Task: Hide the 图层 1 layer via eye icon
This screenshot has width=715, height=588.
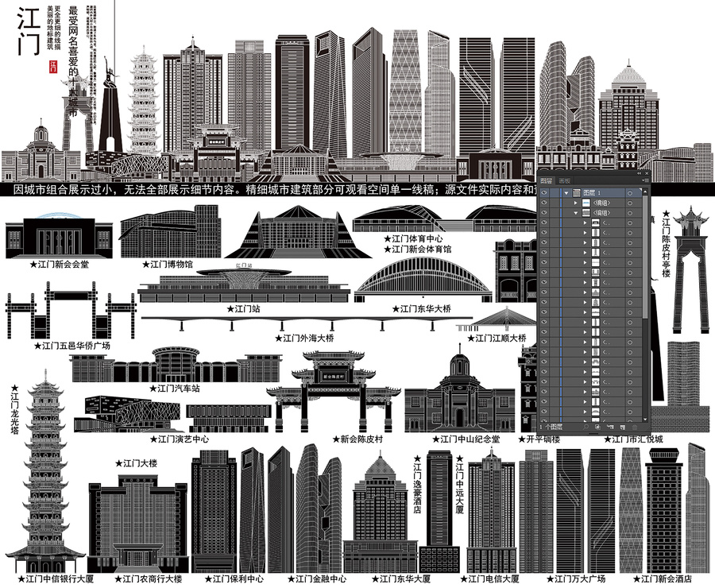Action: click(544, 192)
